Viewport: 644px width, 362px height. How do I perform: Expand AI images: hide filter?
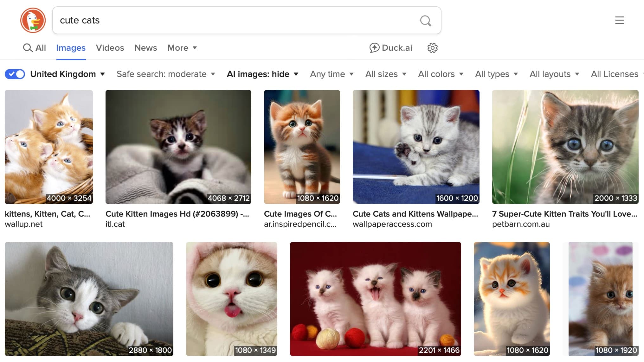click(x=262, y=74)
